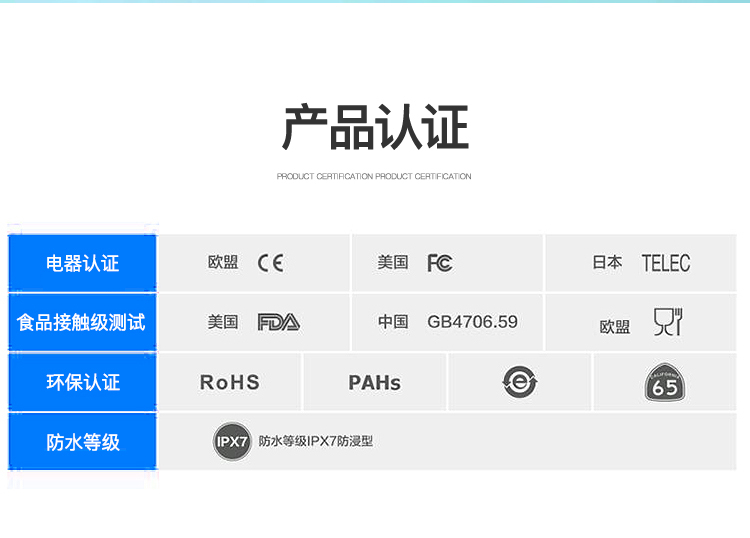The width and height of the screenshot is (750, 538).
Task: Click the FDA logo
Action: [279, 322]
